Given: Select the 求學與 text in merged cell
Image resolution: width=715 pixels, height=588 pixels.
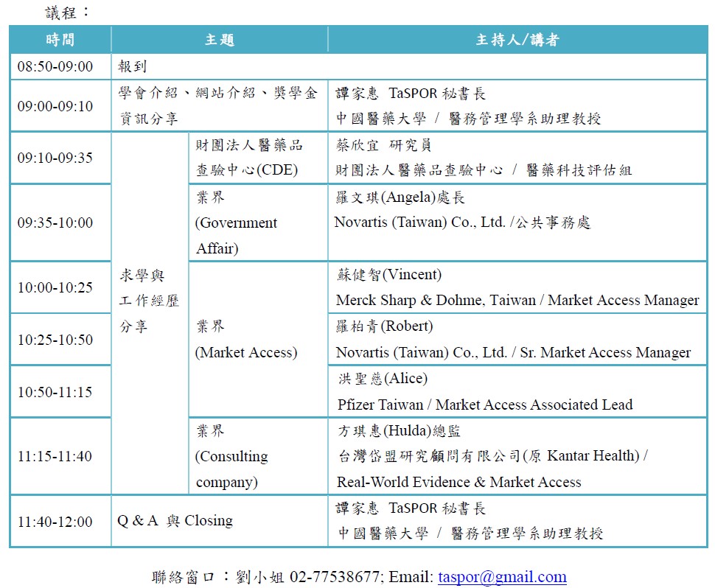Looking at the screenshot, I should pyautogui.click(x=142, y=276).
